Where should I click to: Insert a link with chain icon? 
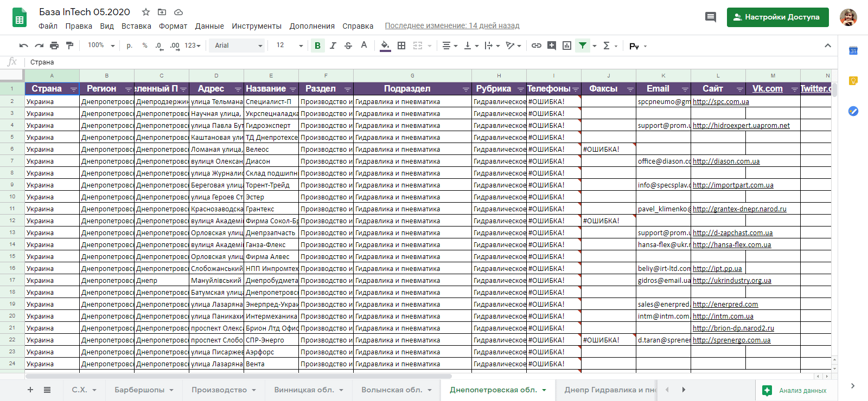tap(537, 46)
